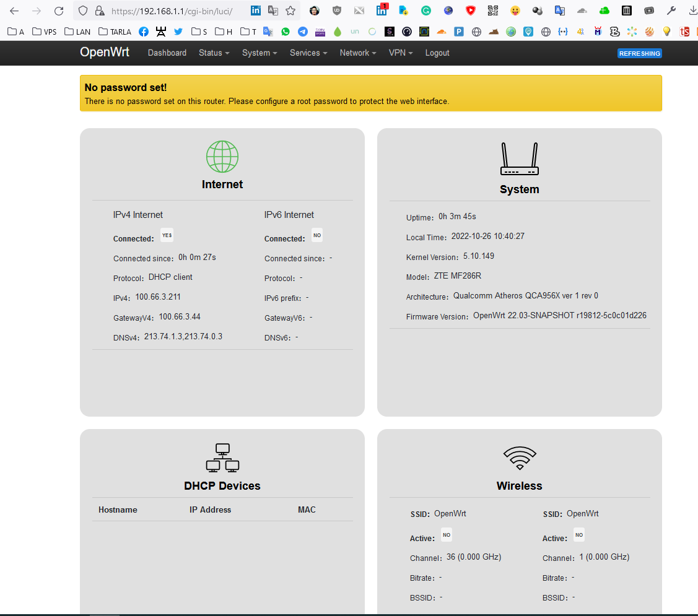Click the firmware version OpenWrt 22.03-SNAPSHOT text
698x616 pixels.
(559, 316)
